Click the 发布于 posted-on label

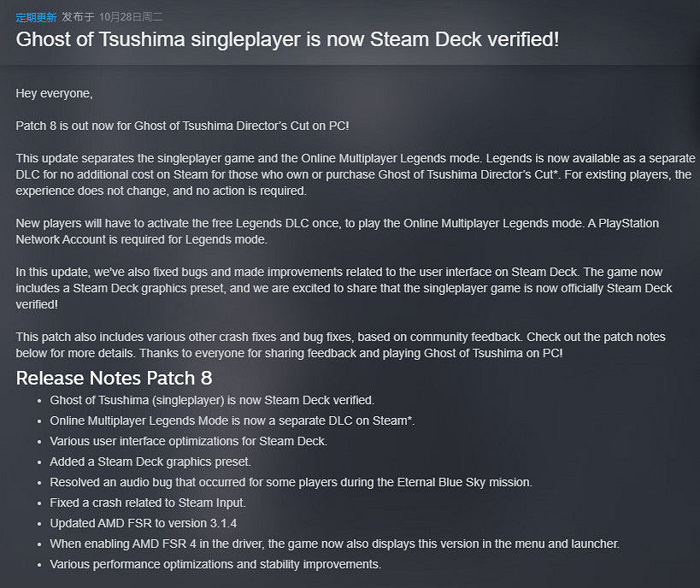tap(78, 17)
